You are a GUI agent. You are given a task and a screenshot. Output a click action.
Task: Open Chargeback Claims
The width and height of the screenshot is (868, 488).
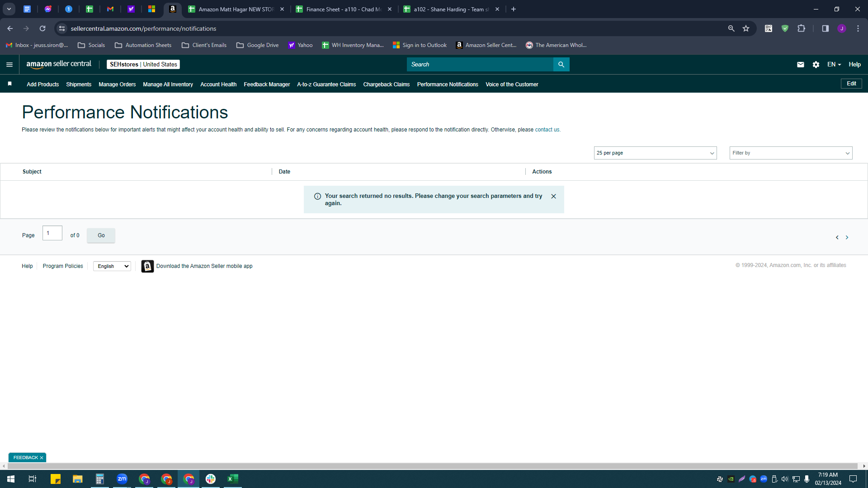pos(386,84)
